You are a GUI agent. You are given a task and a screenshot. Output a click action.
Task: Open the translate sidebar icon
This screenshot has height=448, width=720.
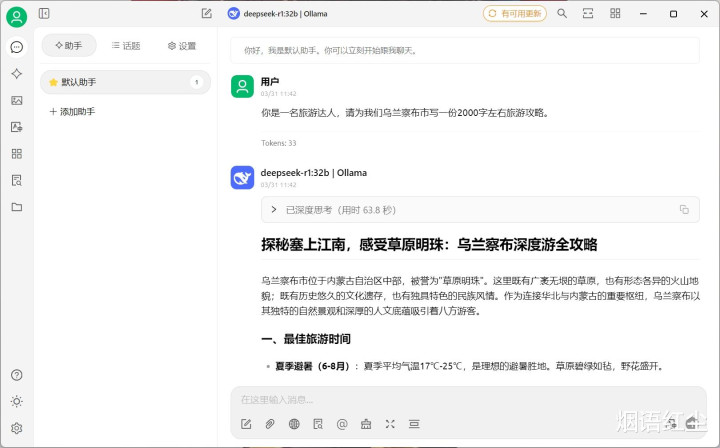click(x=17, y=127)
